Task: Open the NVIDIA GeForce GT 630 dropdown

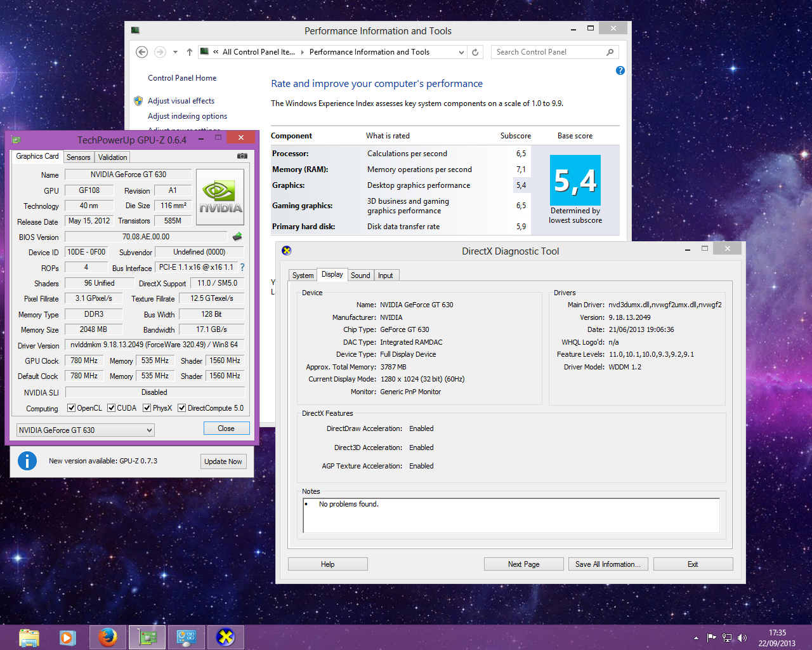Action: point(86,430)
